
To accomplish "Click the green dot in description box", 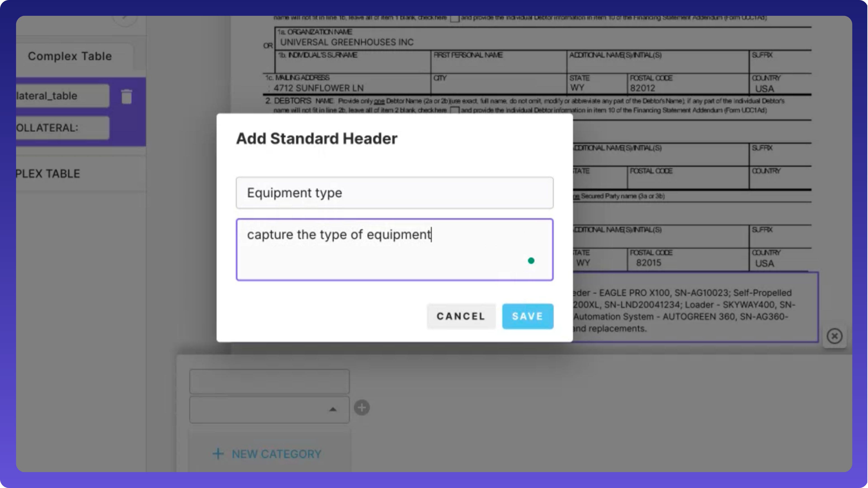I will [x=531, y=261].
